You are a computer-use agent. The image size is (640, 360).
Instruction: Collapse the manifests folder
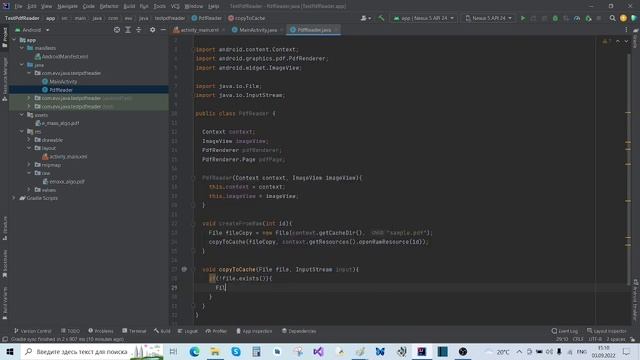click(x=22, y=48)
